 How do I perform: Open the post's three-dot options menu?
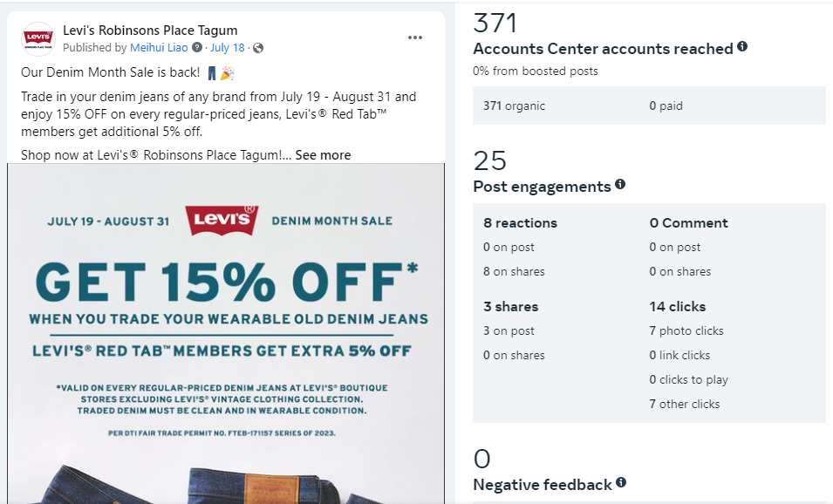pyautogui.click(x=415, y=37)
